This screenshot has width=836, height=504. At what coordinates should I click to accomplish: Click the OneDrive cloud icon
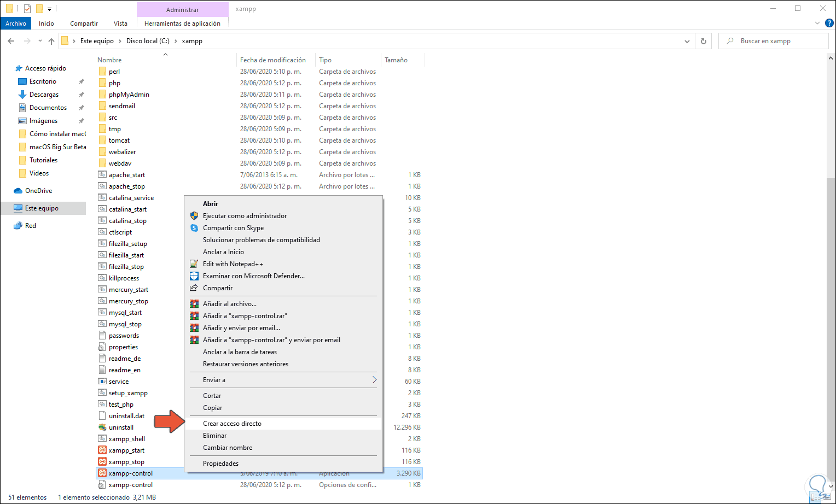[18, 191]
